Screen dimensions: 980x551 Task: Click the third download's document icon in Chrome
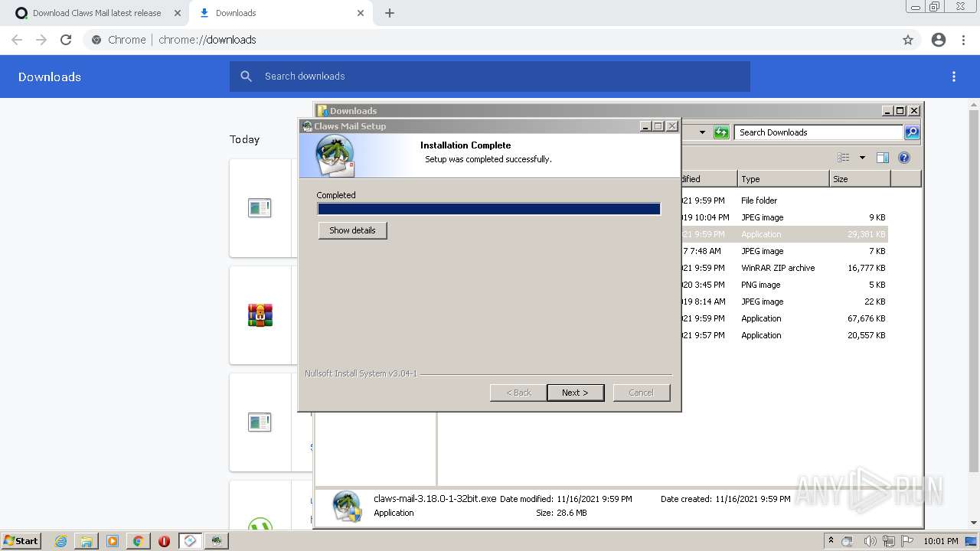point(260,422)
